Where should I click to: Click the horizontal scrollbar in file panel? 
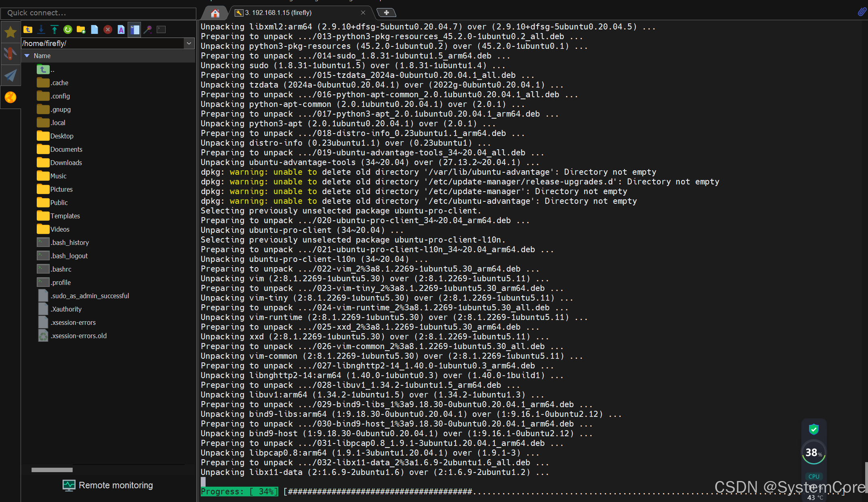pyautogui.click(x=52, y=470)
